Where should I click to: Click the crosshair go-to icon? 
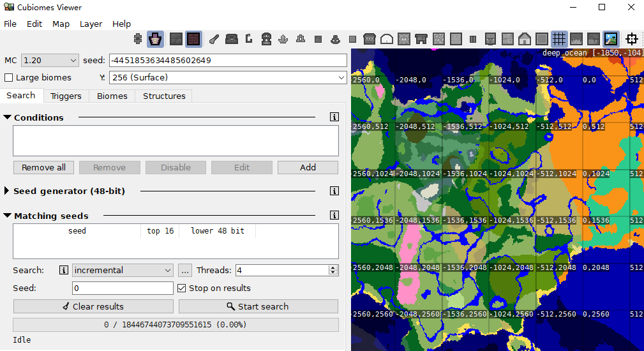tap(632, 39)
